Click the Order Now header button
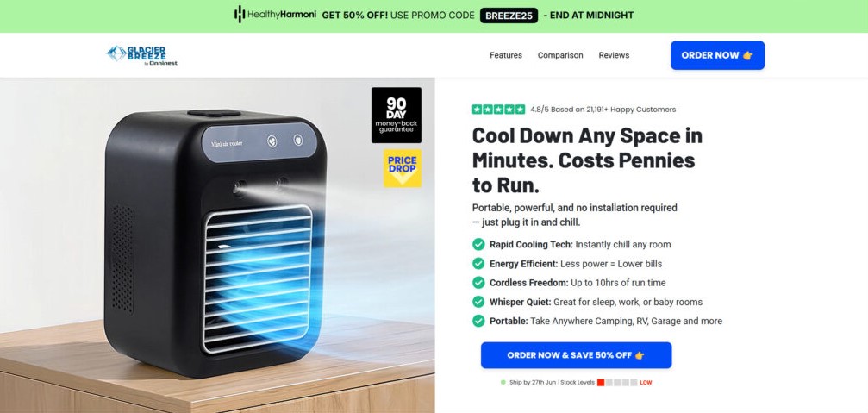Image resolution: width=868 pixels, height=413 pixels. click(717, 55)
